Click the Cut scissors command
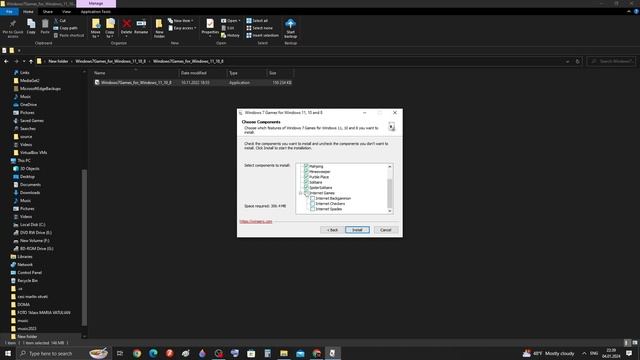This screenshot has width=640, height=360. [x=60, y=20]
